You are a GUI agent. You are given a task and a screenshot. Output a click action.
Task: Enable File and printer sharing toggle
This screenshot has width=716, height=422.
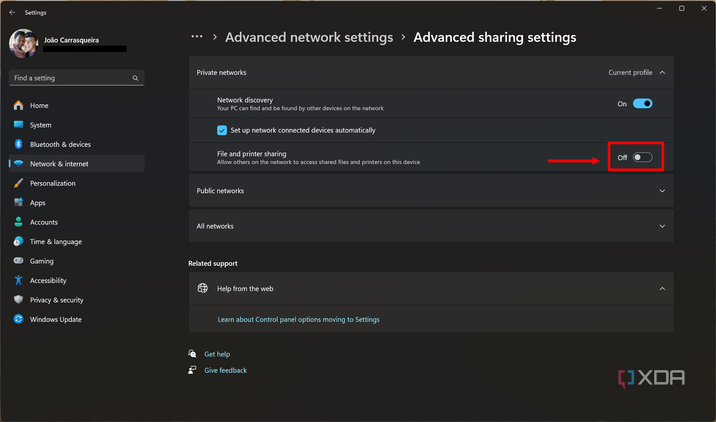coord(642,158)
